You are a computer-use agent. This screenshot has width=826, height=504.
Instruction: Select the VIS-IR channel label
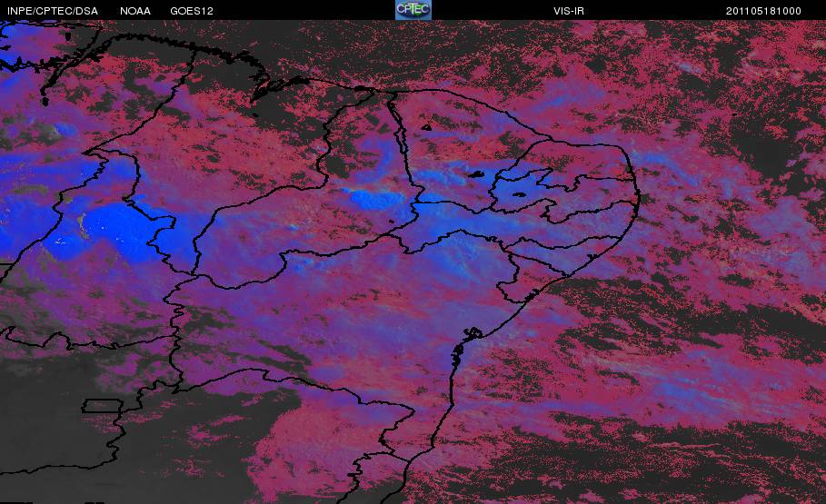569,11
